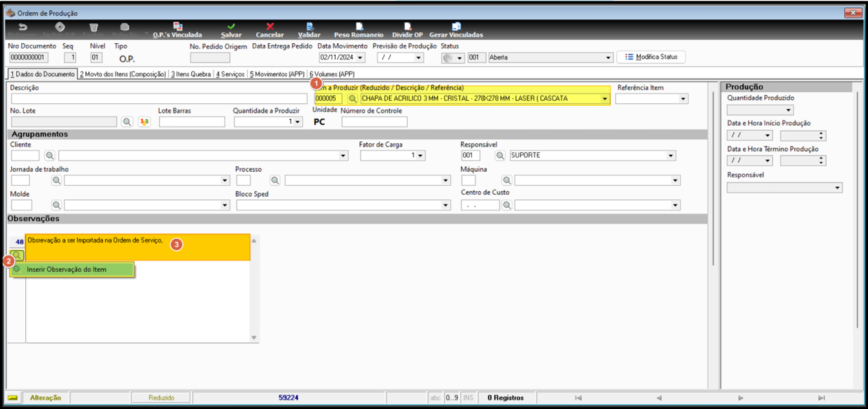Open the Quantidade Produzido dropdown
Screen dimensions: 868x409
coord(789,110)
